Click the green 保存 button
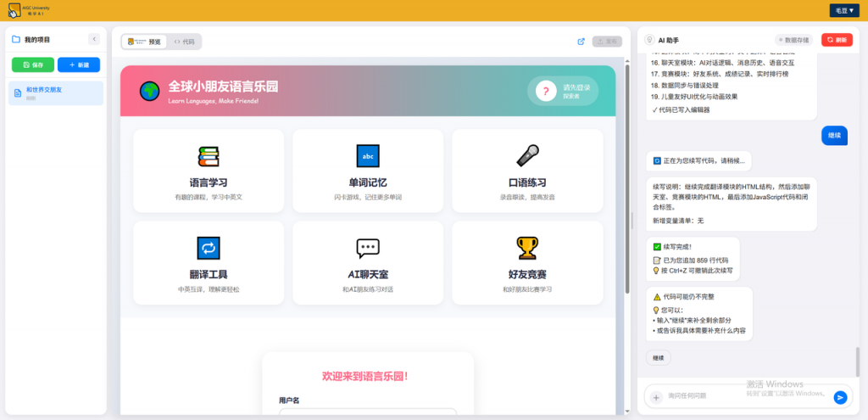The image size is (868, 420). coord(32,64)
